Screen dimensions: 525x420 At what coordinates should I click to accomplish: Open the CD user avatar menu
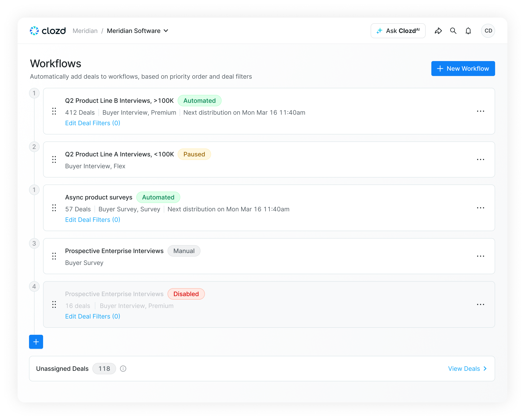tap(488, 31)
